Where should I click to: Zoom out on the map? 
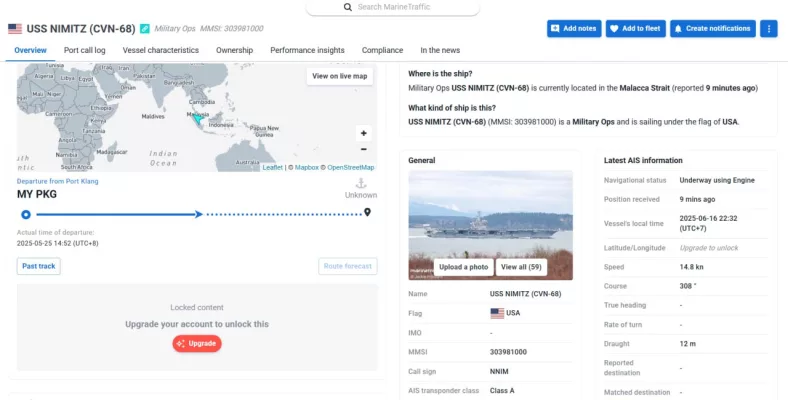(x=363, y=149)
